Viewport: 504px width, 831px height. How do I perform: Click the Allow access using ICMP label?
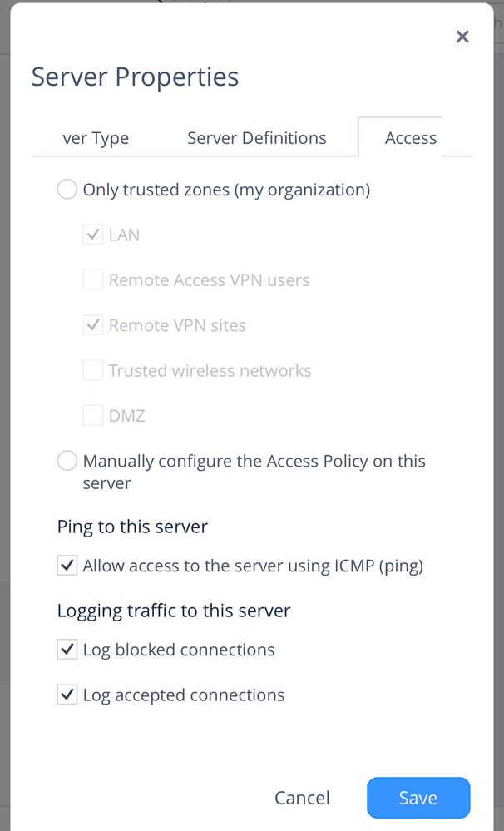pyautogui.click(x=253, y=566)
